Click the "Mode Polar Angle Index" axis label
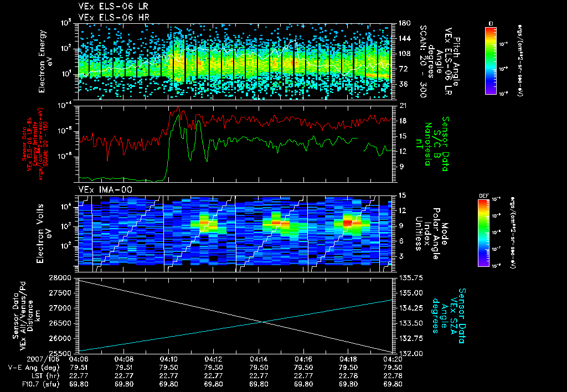567x392 pixels. click(432, 233)
